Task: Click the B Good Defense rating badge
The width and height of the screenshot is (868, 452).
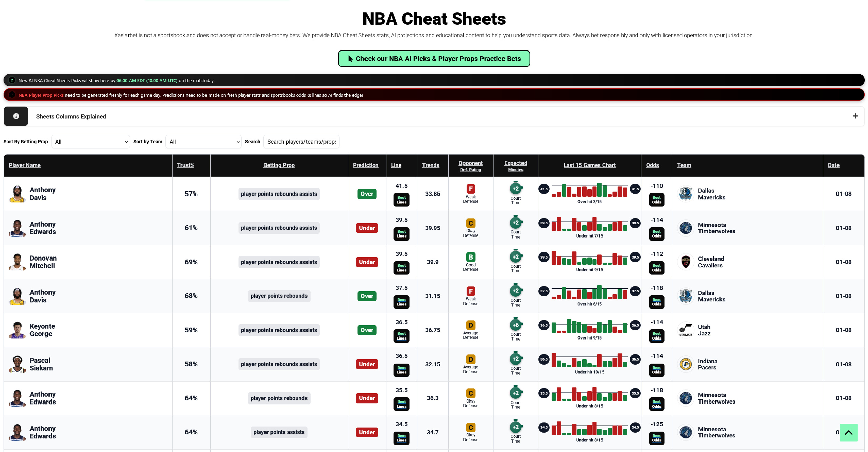Action: point(470,257)
